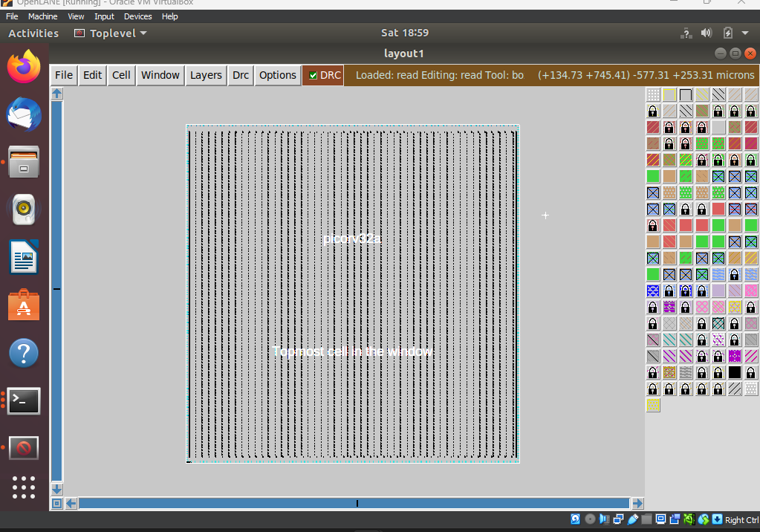Toggle the DRC checkbox
760x532 pixels.
(x=313, y=75)
